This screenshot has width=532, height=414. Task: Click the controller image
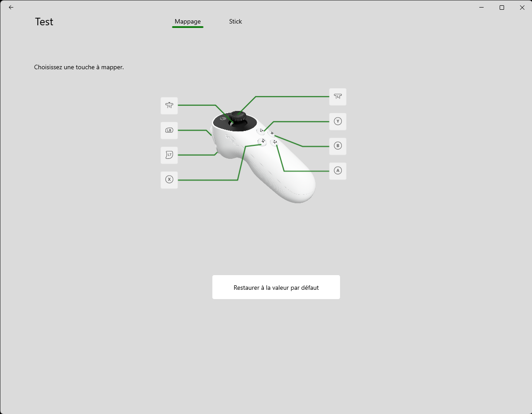[x=264, y=158]
